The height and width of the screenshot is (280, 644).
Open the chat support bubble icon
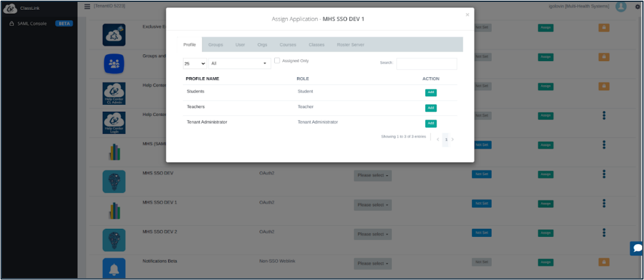[637, 248]
